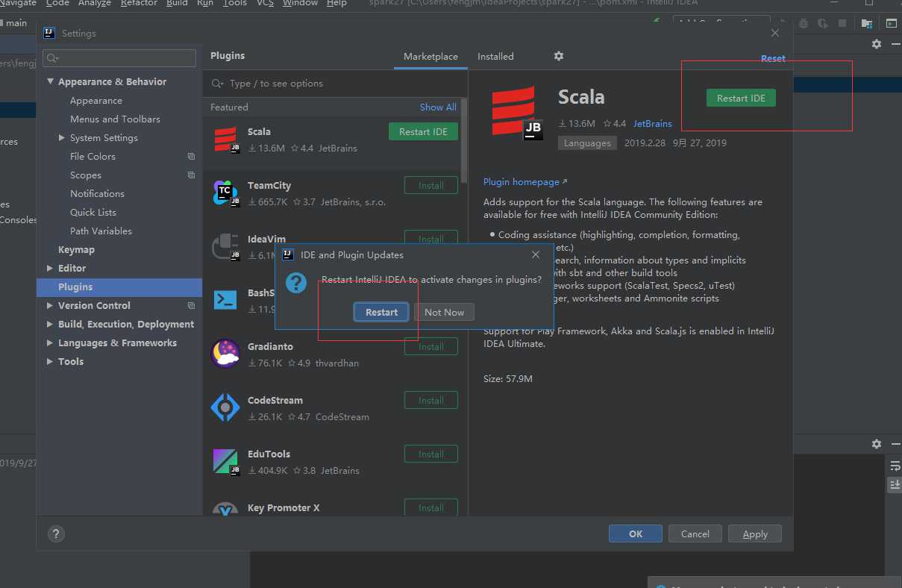Click the scroll-to-end icon in the bottom panel

tap(895, 484)
